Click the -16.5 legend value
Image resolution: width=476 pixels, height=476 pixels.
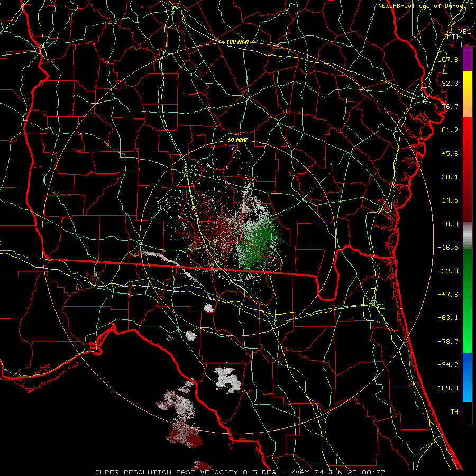448,248
